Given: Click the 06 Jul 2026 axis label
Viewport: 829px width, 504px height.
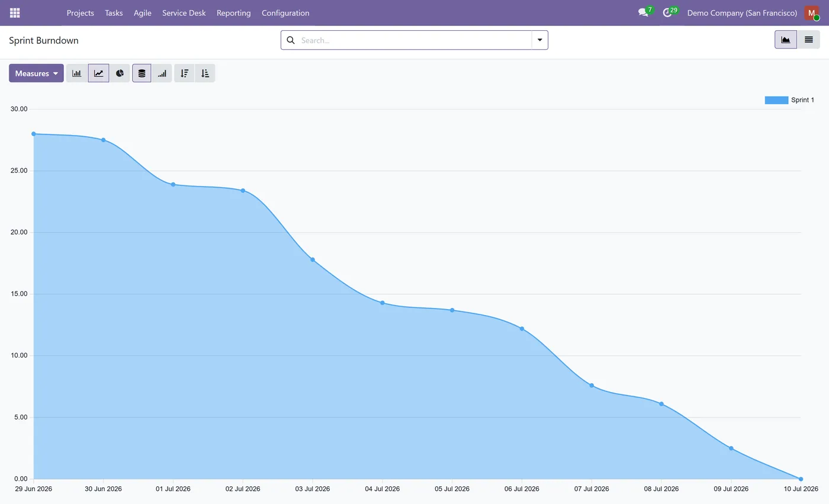Looking at the screenshot, I should [x=522, y=489].
